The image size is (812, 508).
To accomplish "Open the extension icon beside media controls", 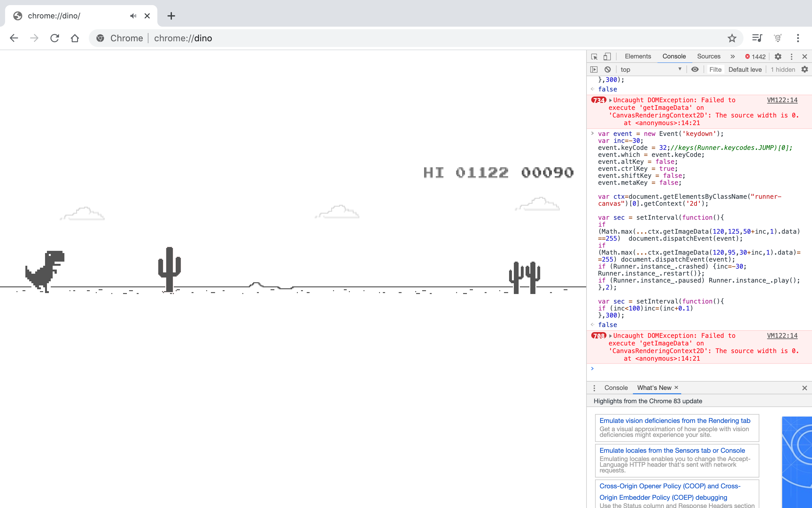I will pyautogui.click(x=778, y=38).
